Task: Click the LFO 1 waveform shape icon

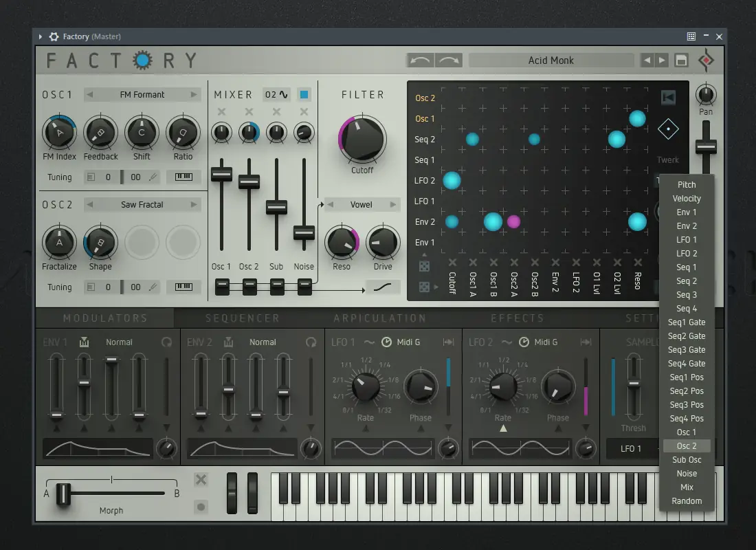Action: (x=369, y=342)
